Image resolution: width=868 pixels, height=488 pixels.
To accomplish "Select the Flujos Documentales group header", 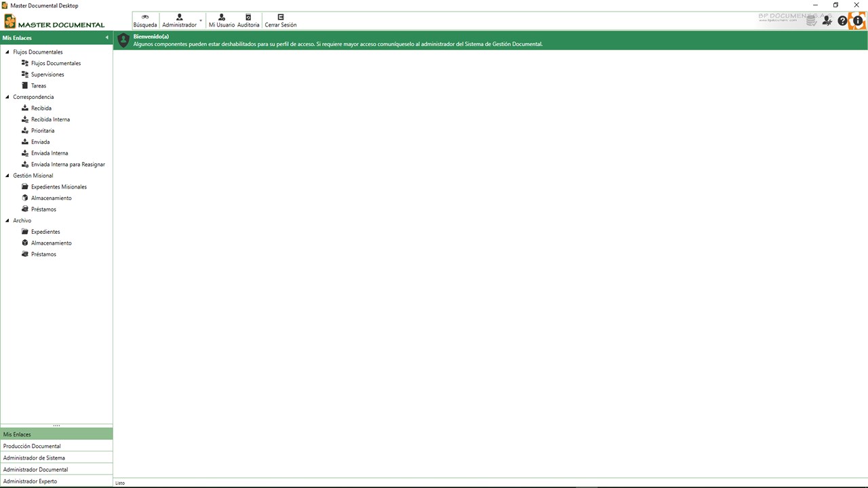I will pos(38,52).
